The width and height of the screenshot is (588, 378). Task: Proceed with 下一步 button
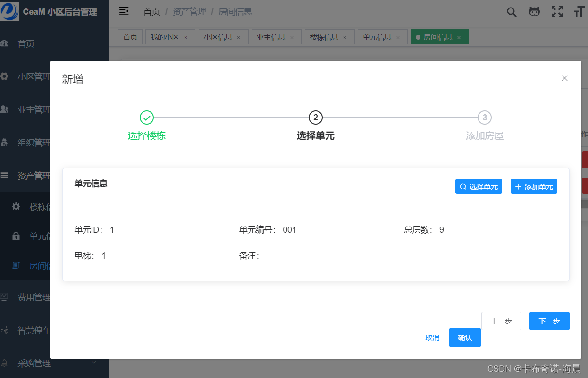tap(549, 321)
